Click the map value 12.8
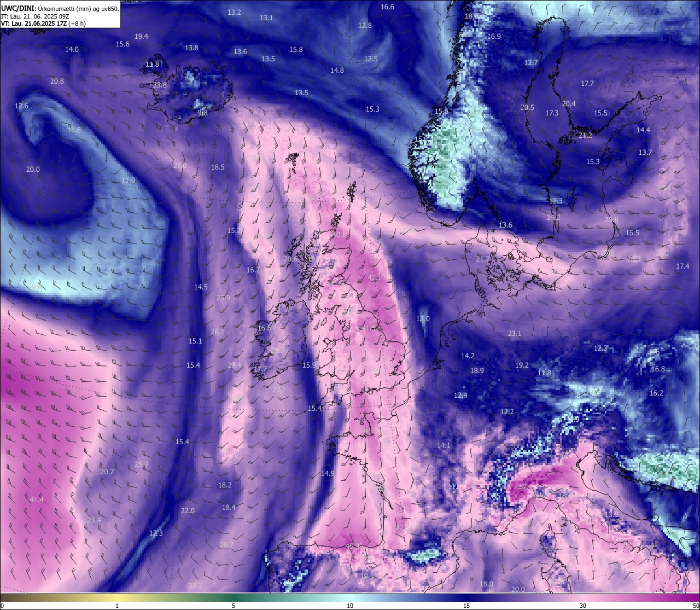The width and height of the screenshot is (700, 610). point(365,25)
